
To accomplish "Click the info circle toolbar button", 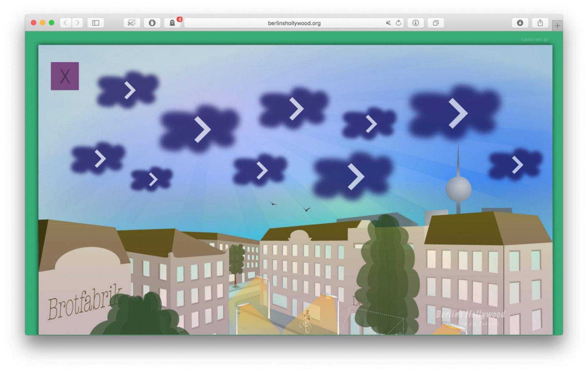I will (x=415, y=23).
